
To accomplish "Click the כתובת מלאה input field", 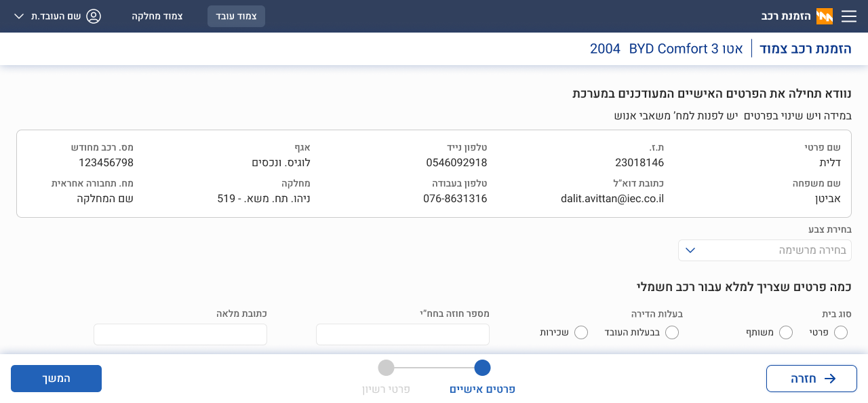I will pos(180,334).
